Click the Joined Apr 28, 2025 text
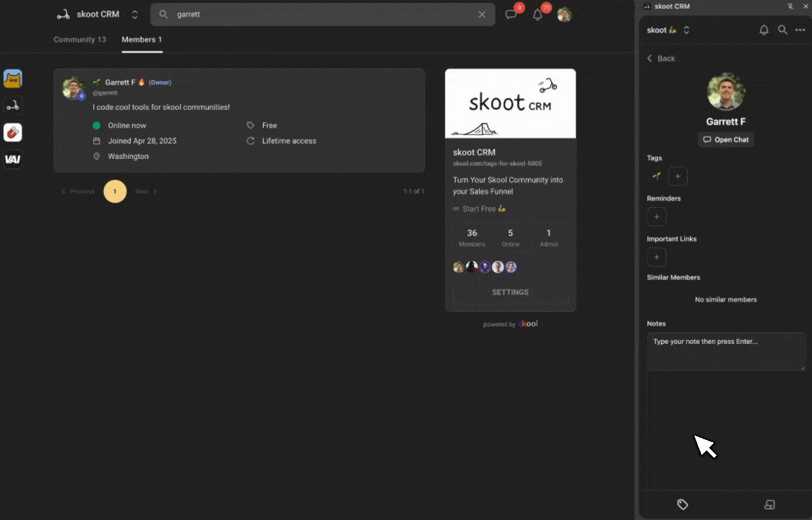 142,141
